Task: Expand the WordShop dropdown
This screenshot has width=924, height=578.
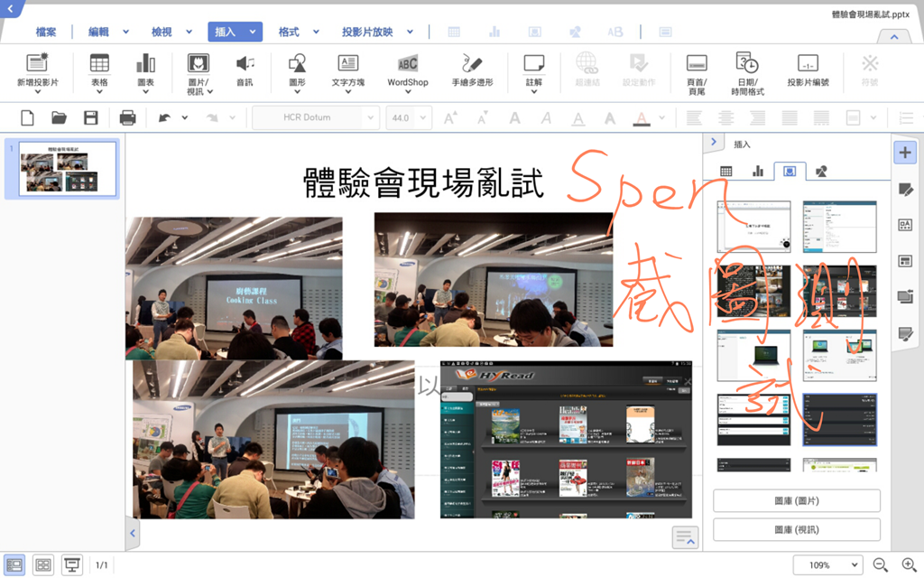Action: point(408,92)
